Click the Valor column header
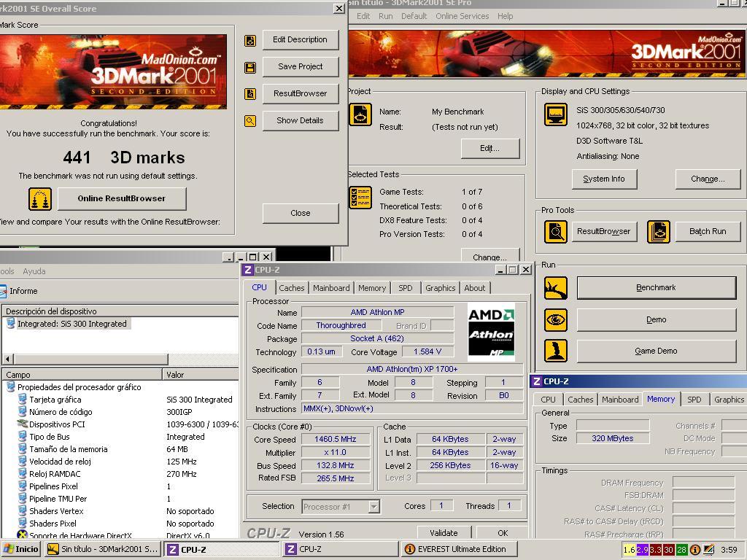Viewport: 747px width, 560px height. [x=201, y=375]
